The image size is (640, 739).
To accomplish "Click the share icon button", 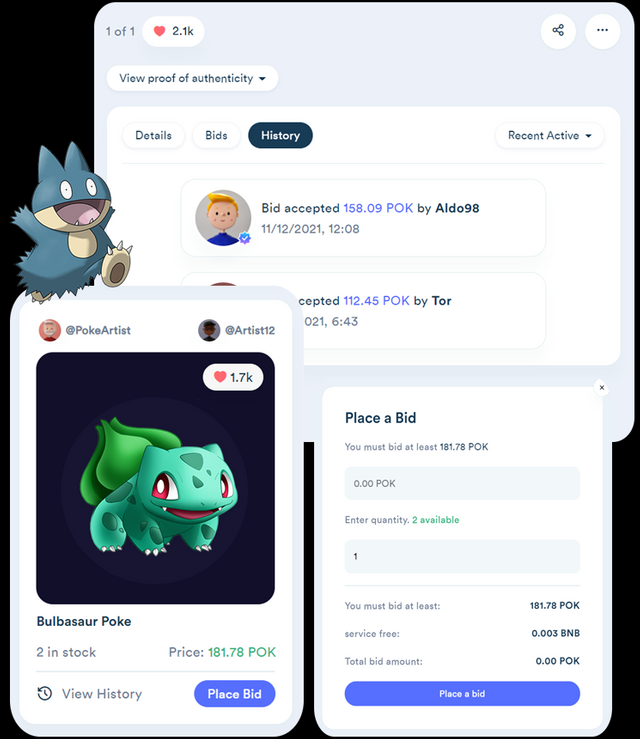I will tap(558, 31).
